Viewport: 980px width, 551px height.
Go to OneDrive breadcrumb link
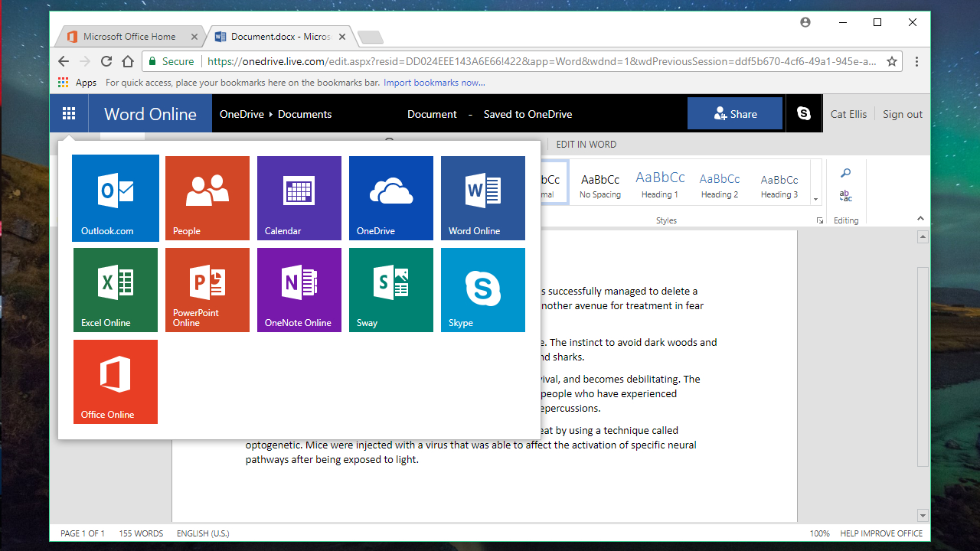[x=241, y=114]
